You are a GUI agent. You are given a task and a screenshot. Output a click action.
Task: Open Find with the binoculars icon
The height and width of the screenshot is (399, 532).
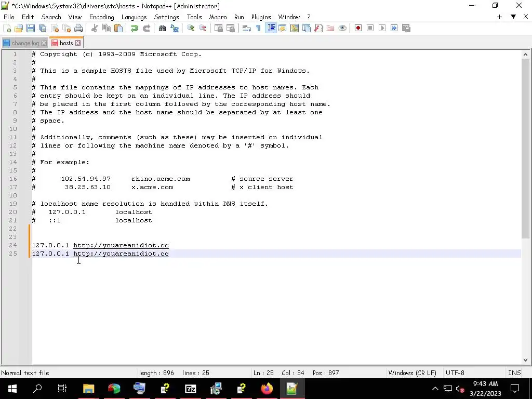click(162, 28)
